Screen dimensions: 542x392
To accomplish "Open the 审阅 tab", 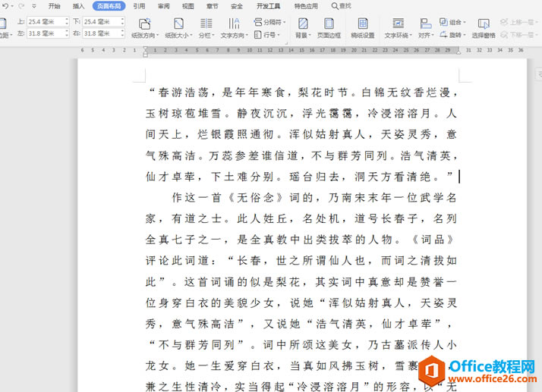I will pyautogui.click(x=163, y=6).
